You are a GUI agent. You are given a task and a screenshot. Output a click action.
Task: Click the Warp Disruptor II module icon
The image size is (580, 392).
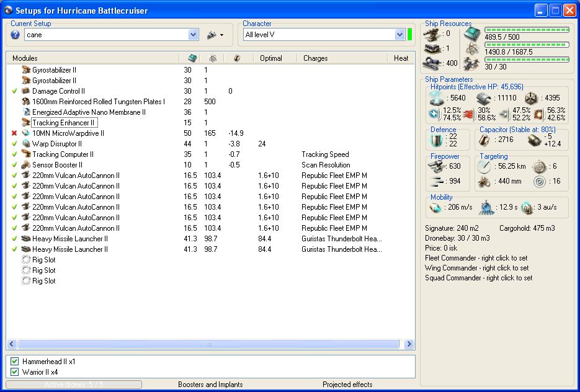coord(26,144)
